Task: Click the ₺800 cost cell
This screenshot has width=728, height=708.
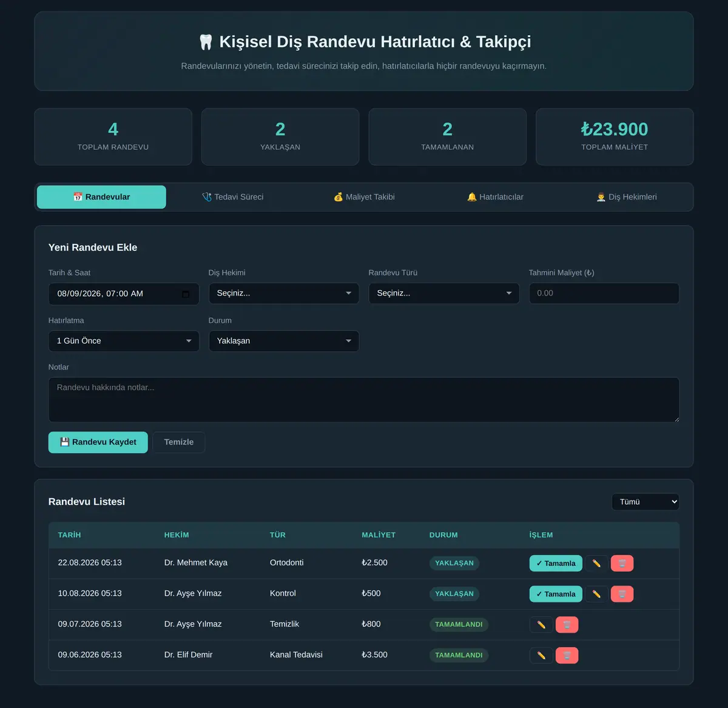Action: (371, 624)
